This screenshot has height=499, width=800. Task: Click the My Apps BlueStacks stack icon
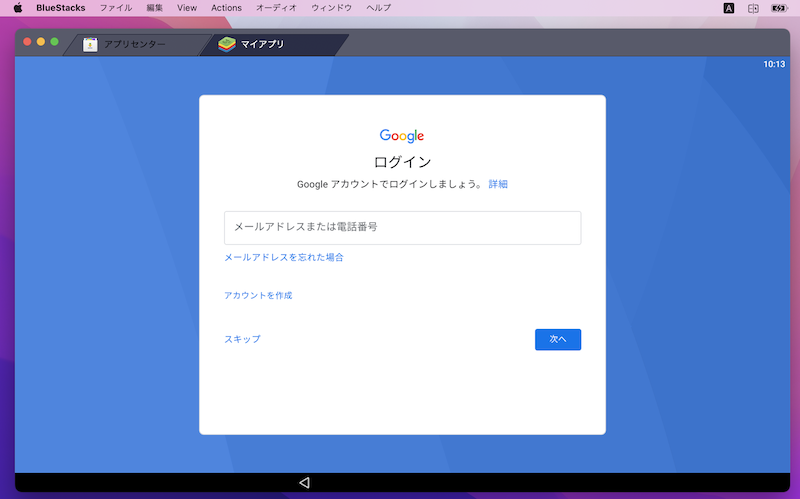pyautogui.click(x=227, y=44)
